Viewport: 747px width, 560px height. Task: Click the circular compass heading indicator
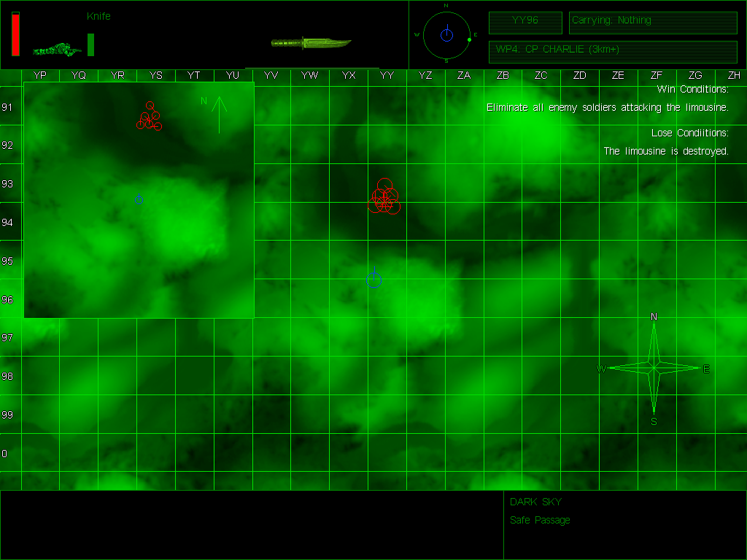point(446,35)
